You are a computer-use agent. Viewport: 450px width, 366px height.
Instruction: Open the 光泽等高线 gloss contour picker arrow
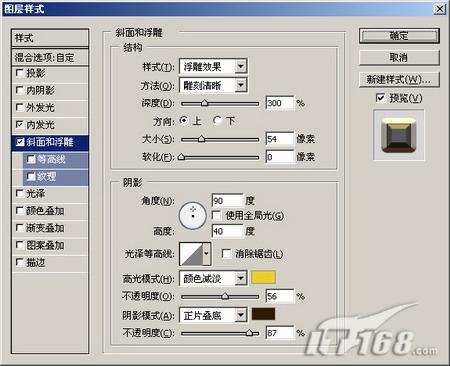pyautogui.click(x=207, y=254)
